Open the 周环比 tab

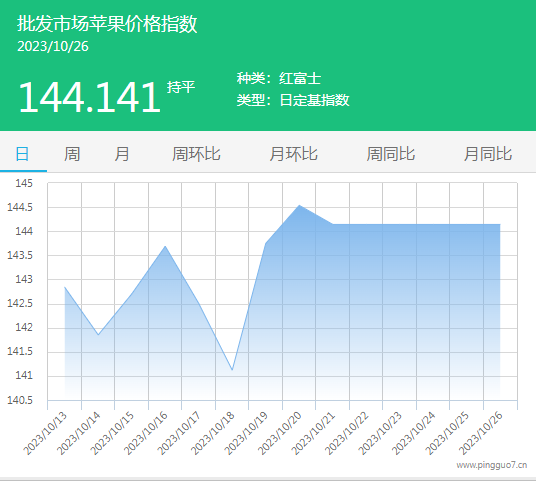[x=196, y=154]
